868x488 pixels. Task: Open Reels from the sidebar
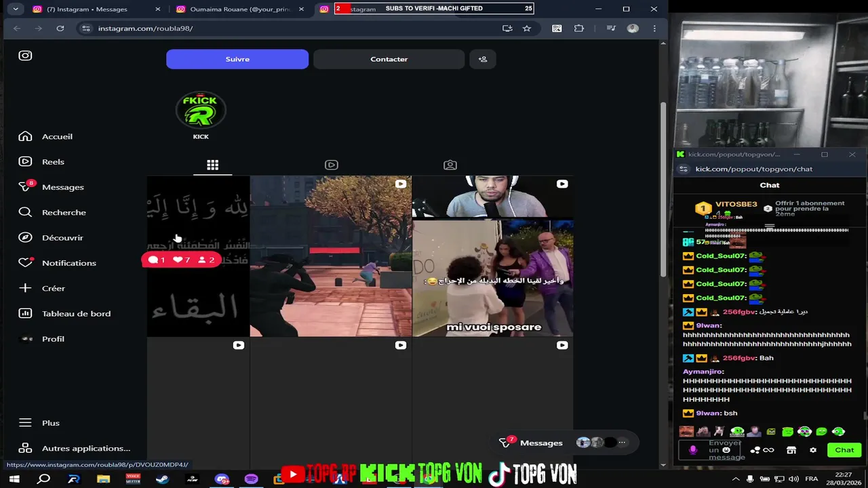pyautogui.click(x=41, y=162)
